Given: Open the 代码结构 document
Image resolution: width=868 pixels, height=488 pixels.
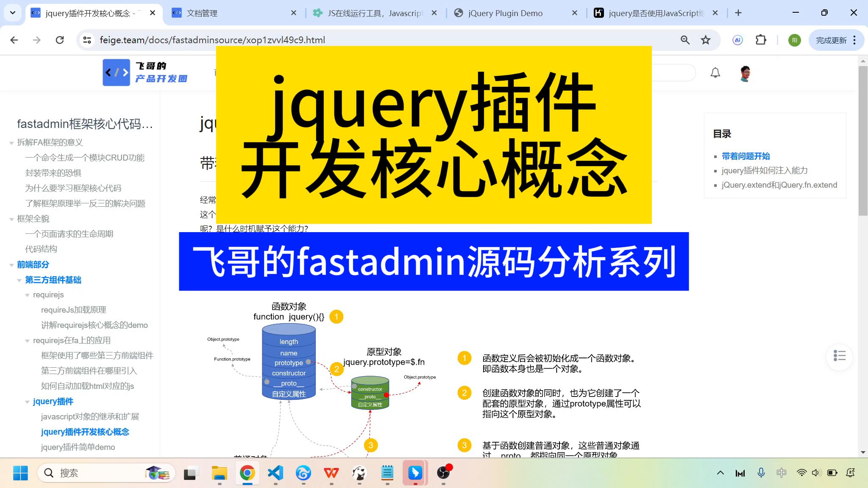Looking at the screenshot, I should click(41, 249).
